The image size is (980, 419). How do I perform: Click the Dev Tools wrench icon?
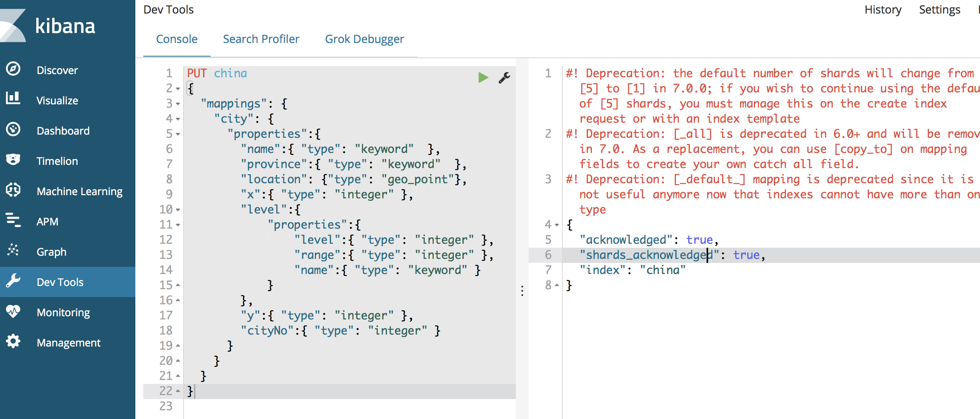(x=13, y=281)
